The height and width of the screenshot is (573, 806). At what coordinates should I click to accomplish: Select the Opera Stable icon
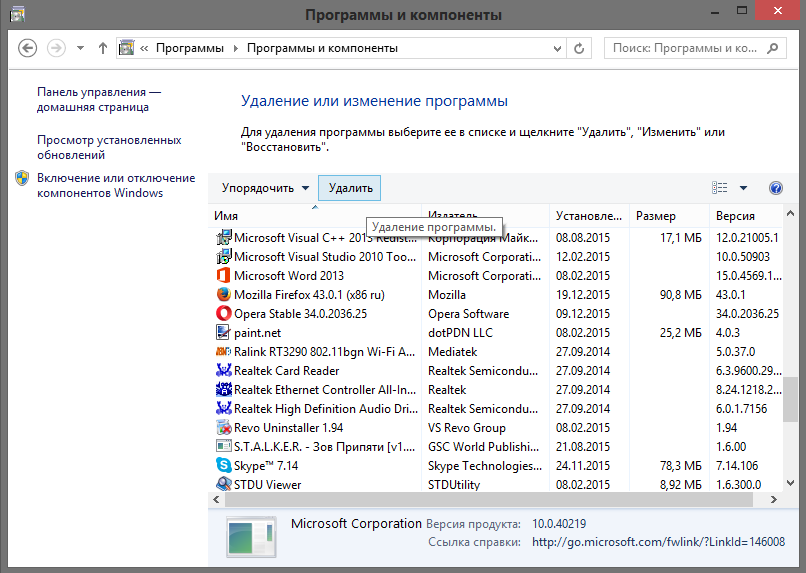[x=224, y=313]
